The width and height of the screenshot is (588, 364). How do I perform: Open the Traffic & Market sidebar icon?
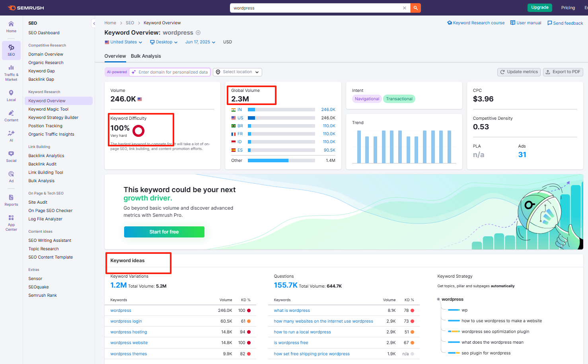(x=11, y=73)
